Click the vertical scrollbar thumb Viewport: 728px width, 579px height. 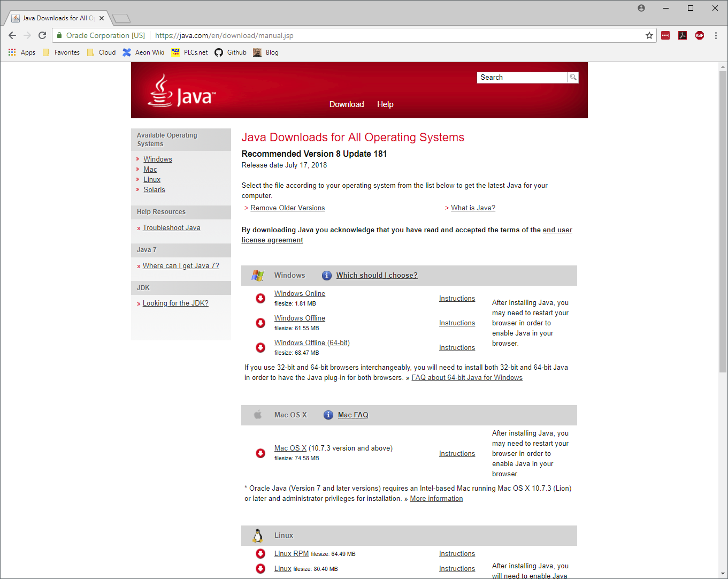723,222
